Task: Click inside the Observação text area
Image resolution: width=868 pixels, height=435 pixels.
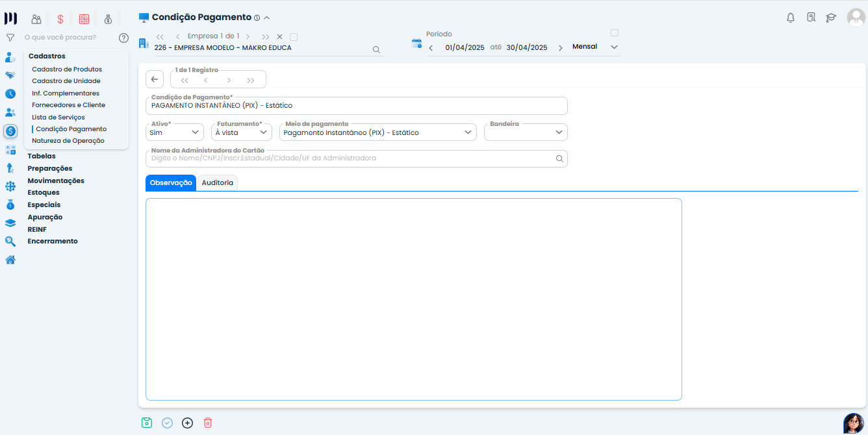Action: tap(413, 299)
